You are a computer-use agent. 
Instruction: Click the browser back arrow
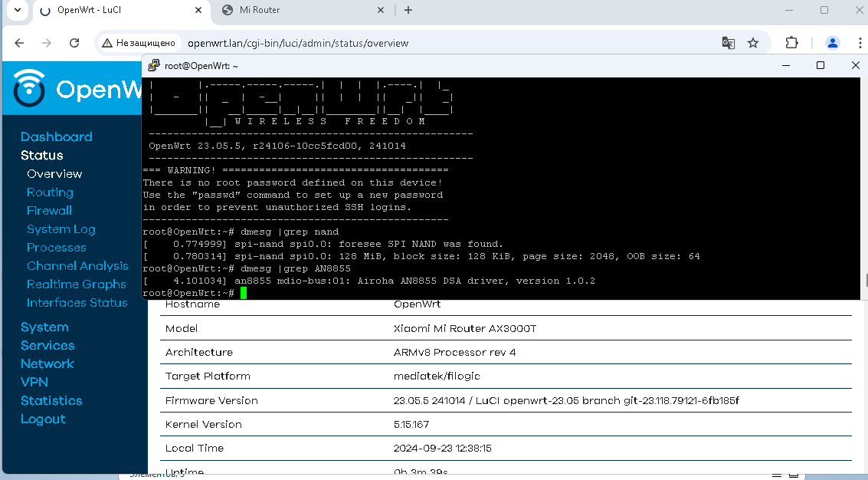click(19, 43)
